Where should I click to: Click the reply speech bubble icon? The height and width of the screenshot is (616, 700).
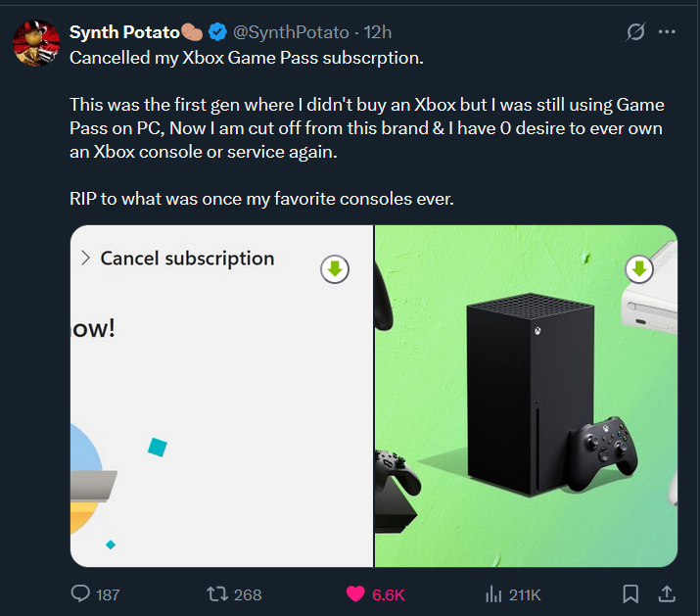[81, 593]
